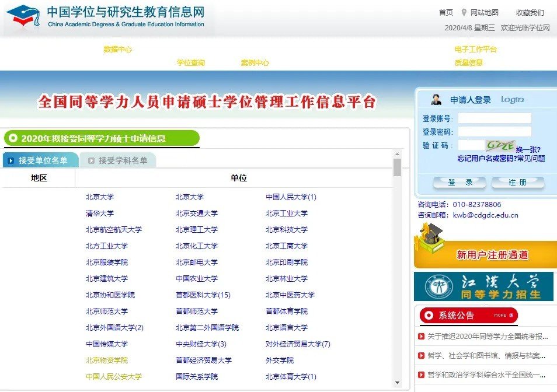Open the 学位查询 menu
This screenshot has width=557, height=392.
coord(192,61)
